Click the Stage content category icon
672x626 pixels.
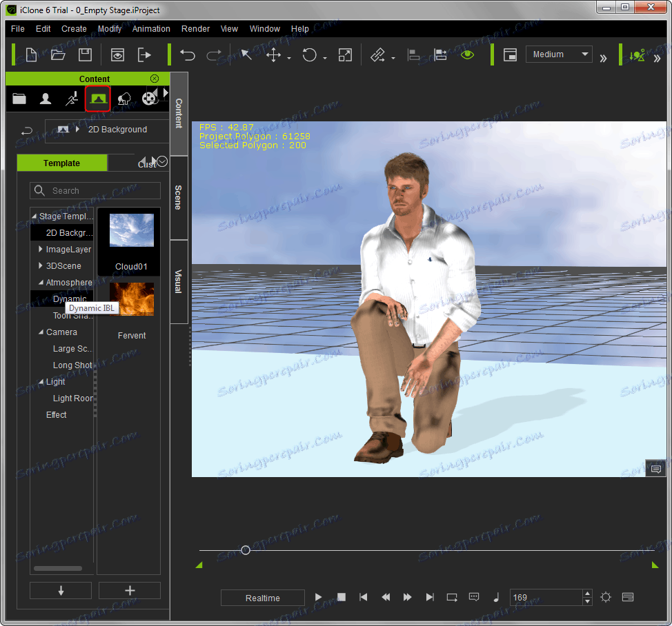pyautogui.click(x=97, y=99)
